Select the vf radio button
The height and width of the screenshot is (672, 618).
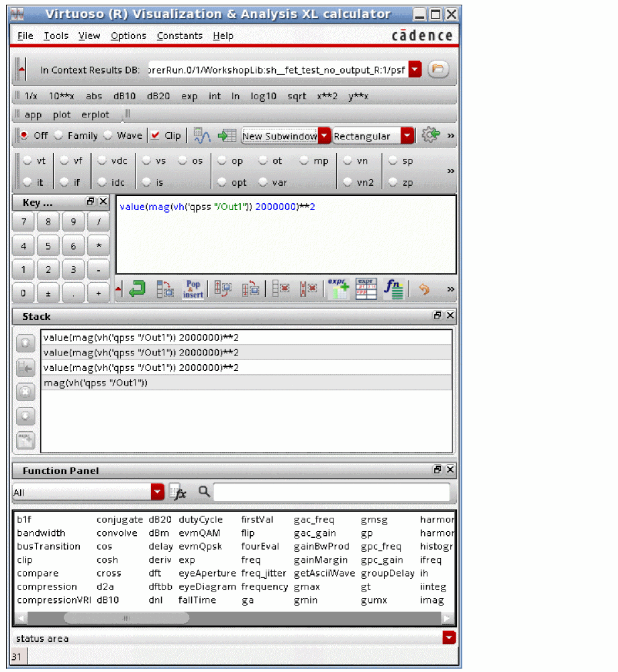point(64,161)
